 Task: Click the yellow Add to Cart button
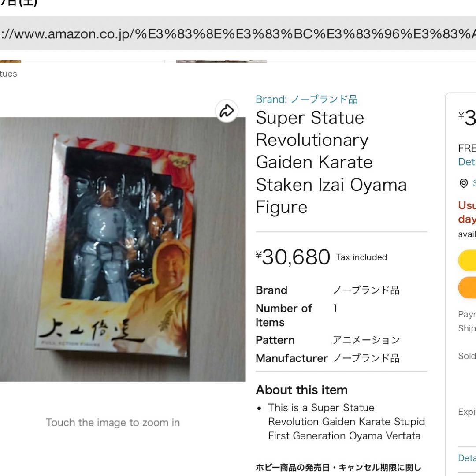click(x=467, y=260)
